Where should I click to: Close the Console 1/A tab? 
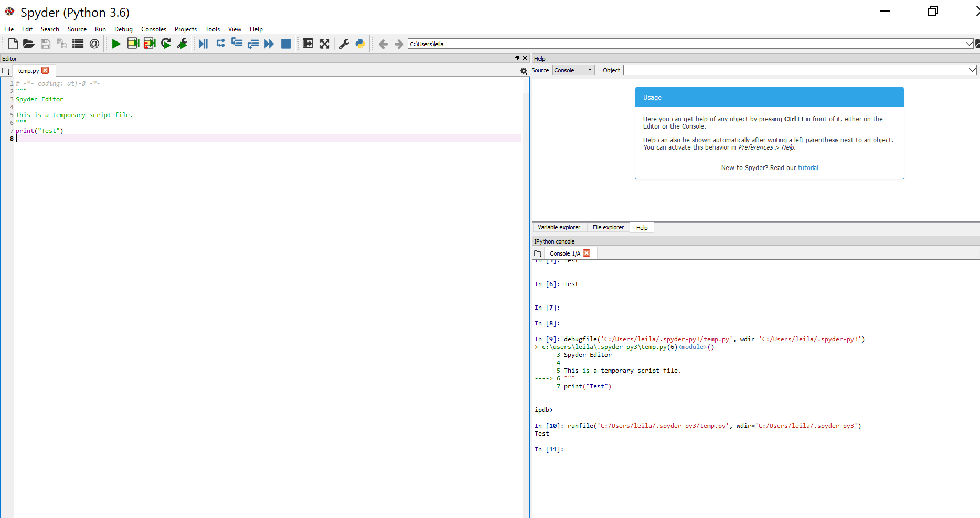pyautogui.click(x=587, y=253)
